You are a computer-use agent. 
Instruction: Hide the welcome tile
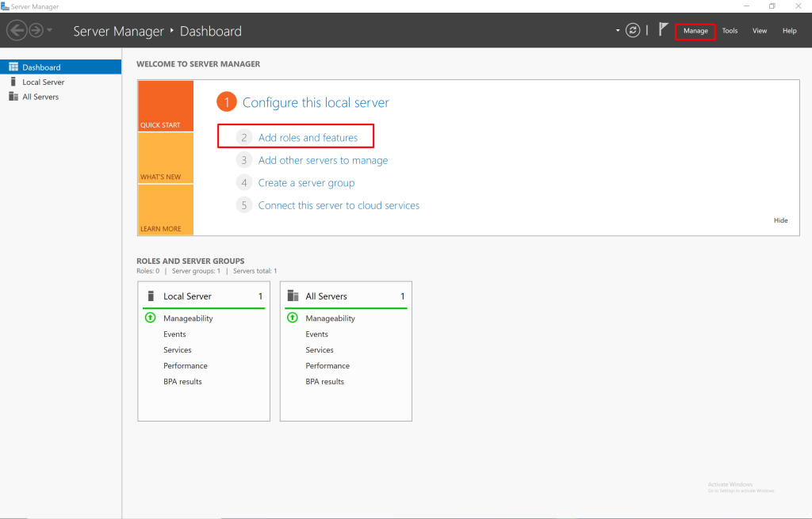coord(780,220)
